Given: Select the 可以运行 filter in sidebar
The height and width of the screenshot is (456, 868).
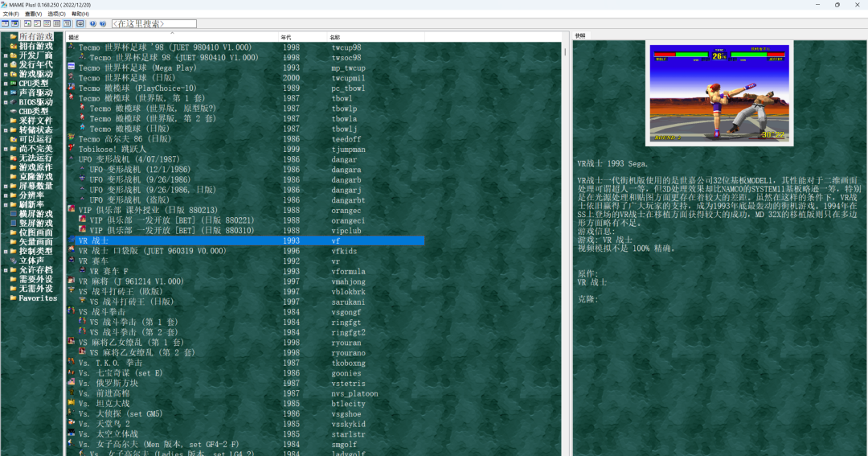Looking at the screenshot, I should 36,139.
